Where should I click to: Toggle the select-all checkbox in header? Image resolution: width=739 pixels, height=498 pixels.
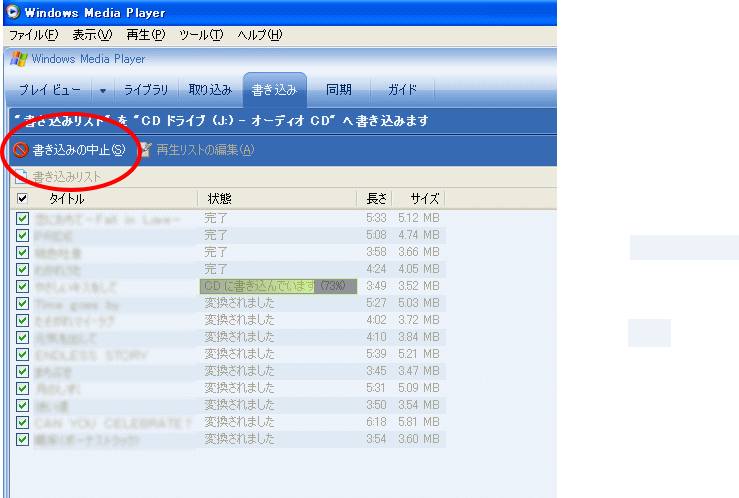click(x=22, y=198)
